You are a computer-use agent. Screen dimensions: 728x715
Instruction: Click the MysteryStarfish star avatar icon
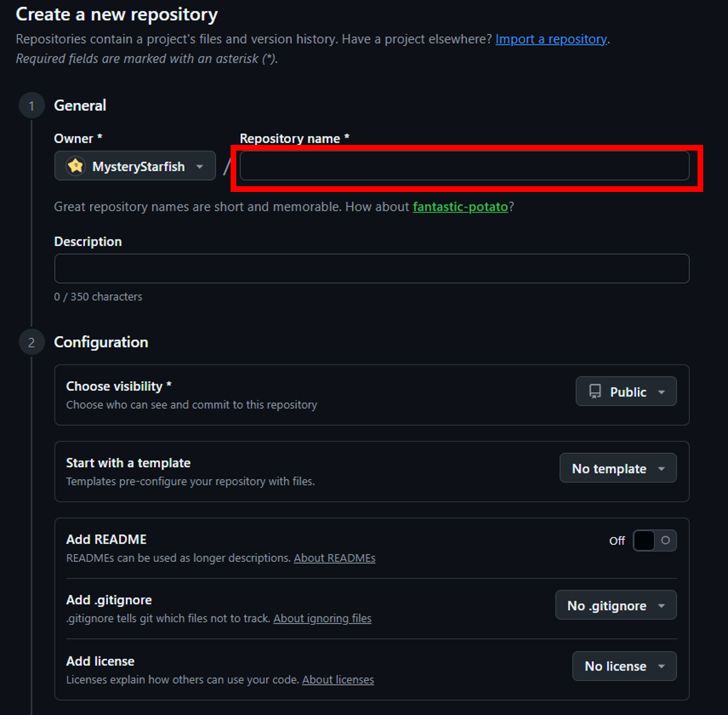[x=76, y=167]
